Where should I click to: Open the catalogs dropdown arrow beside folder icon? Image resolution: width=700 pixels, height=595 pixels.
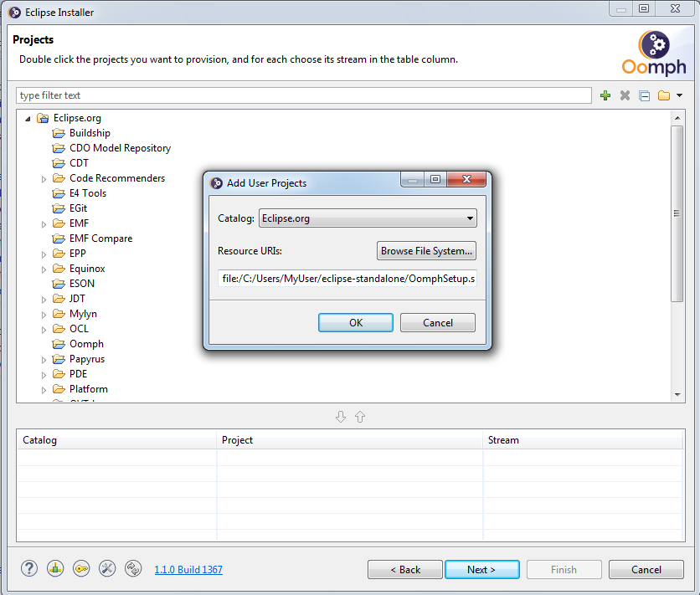[x=679, y=95]
